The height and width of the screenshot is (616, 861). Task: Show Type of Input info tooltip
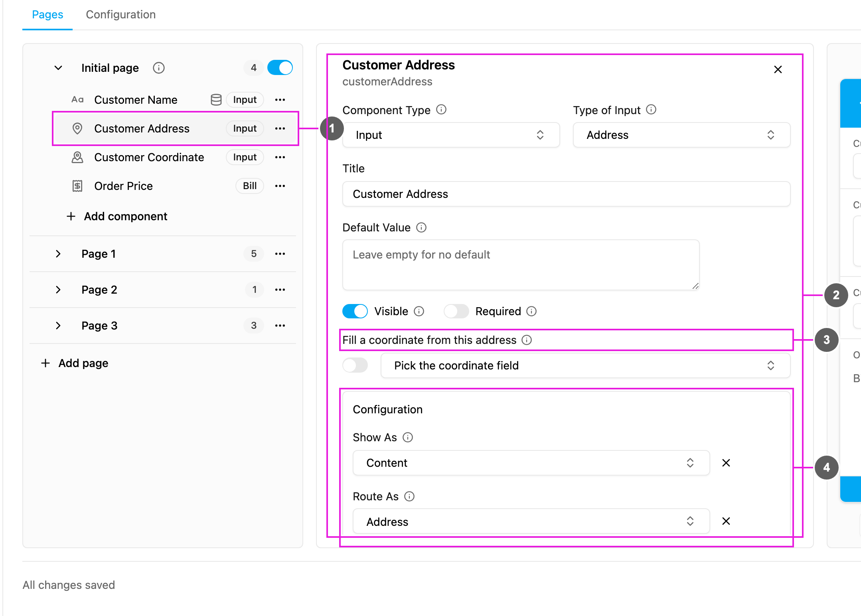click(651, 110)
